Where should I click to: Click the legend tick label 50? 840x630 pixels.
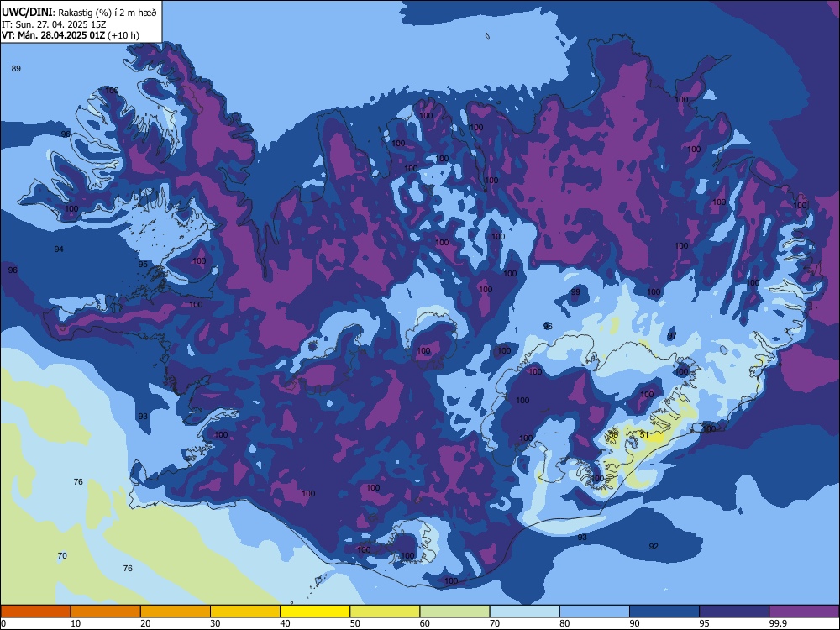click(355, 623)
